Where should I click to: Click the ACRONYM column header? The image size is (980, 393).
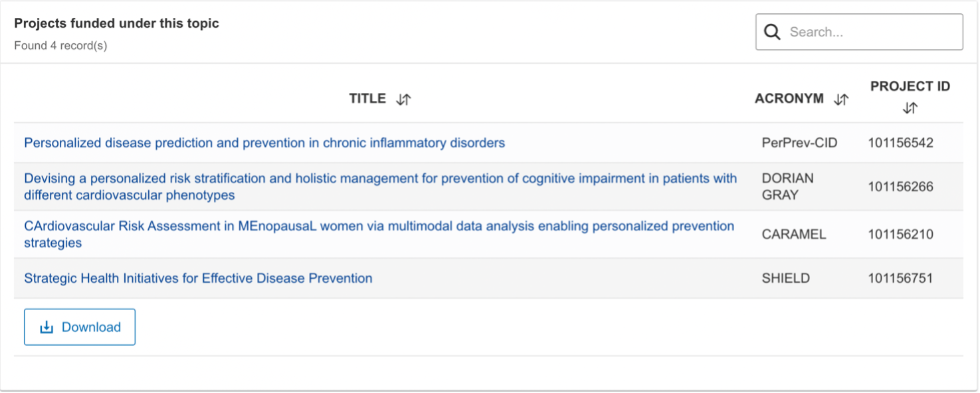pyautogui.click(x=789, y=98)
